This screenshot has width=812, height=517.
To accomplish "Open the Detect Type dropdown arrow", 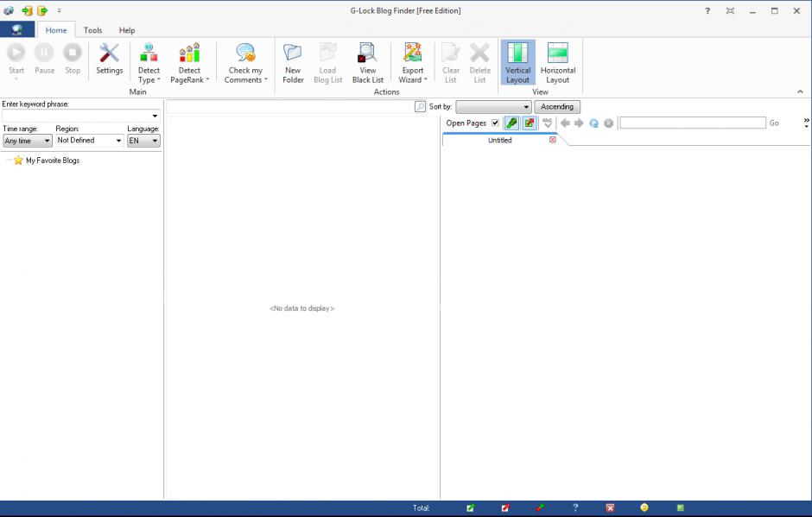I will click(158, 79).
